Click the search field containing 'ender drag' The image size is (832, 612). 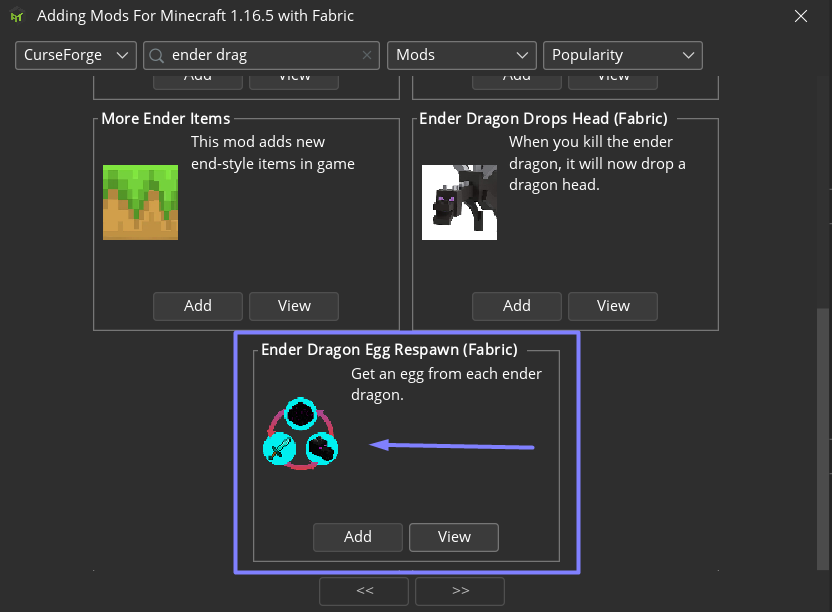click(262, 55)
